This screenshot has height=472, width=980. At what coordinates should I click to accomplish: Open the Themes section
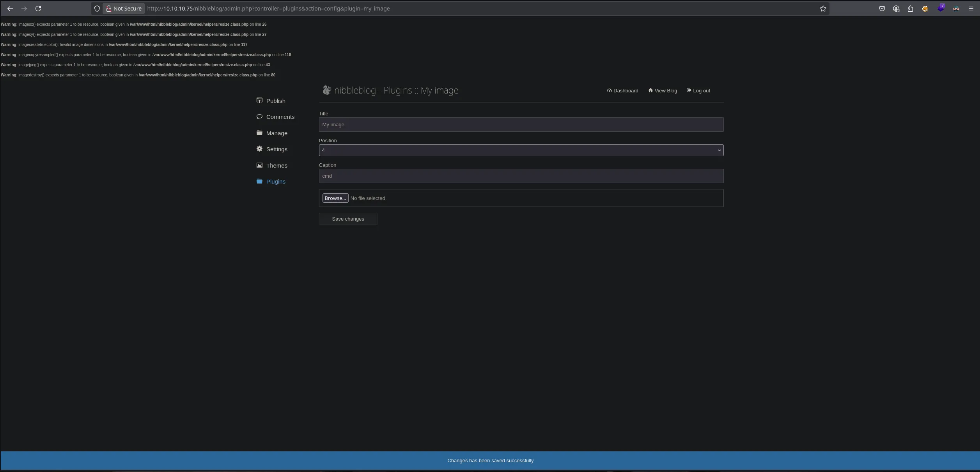click(276, 166)
